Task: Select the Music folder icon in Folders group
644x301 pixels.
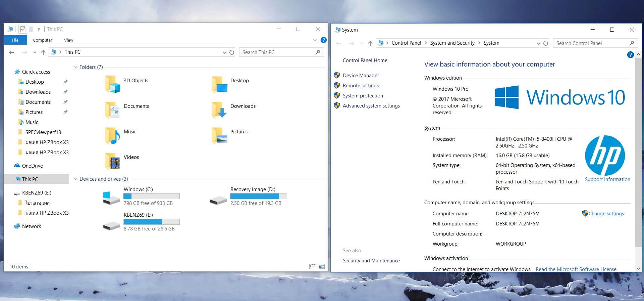Action: (112, 135)
